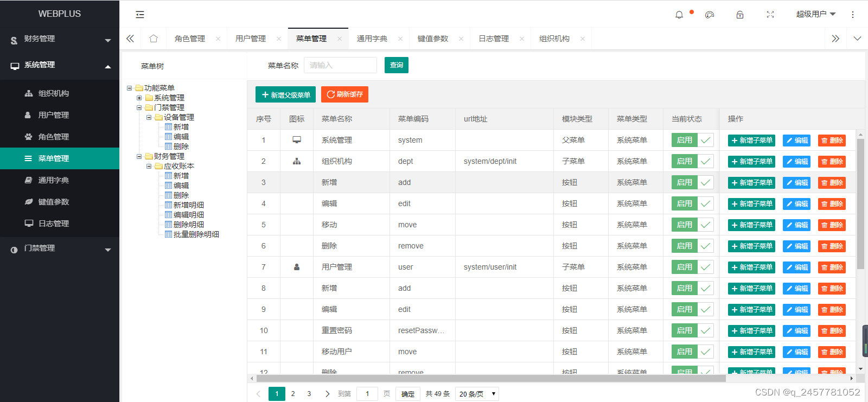Expand the 财务管理 sidebar menu
Image resolution: width=868 pixels, height=402 pixels.
pos(60,39)
